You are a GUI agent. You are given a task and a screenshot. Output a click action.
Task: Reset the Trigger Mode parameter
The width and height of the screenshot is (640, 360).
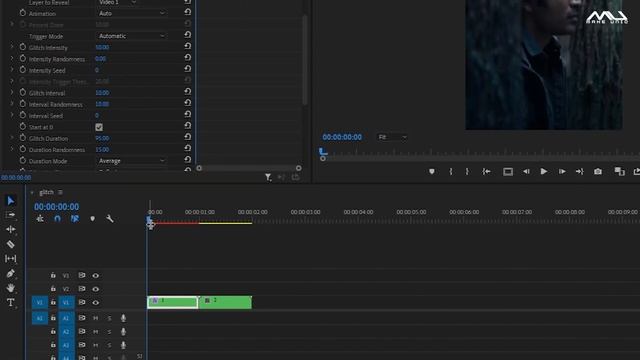click(x=188, y=35)
